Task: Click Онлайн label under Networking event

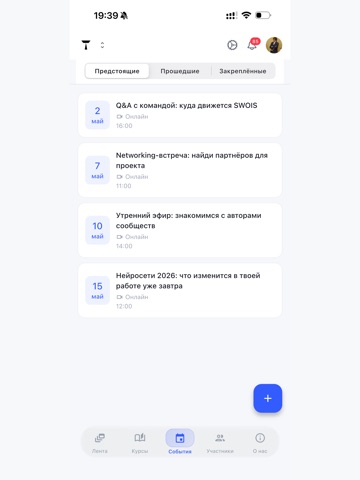Action: (136, 176)
